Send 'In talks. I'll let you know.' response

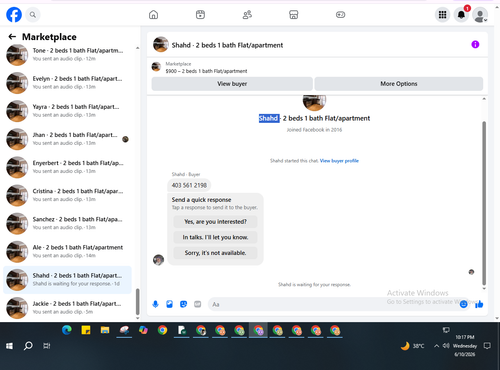[215, 237]
